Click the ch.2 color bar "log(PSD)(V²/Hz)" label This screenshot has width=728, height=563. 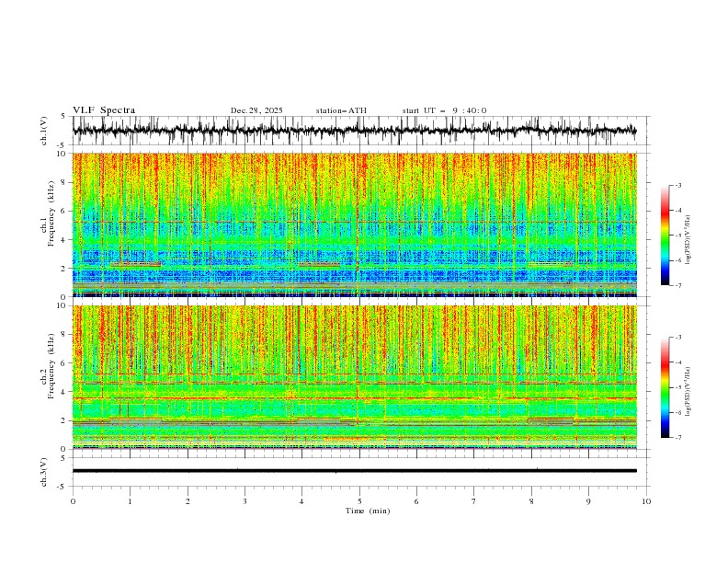688,392
